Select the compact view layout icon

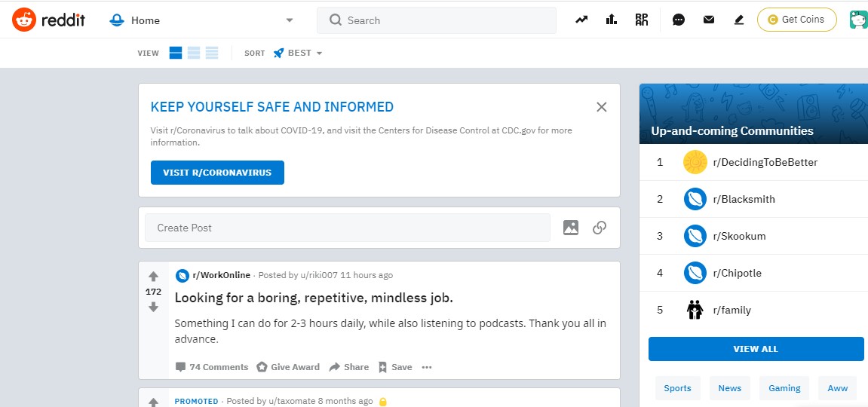tap(212, 53)
